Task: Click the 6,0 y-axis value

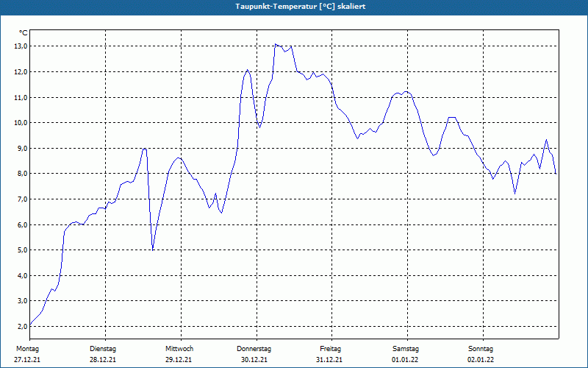Action: coord(23,224)
